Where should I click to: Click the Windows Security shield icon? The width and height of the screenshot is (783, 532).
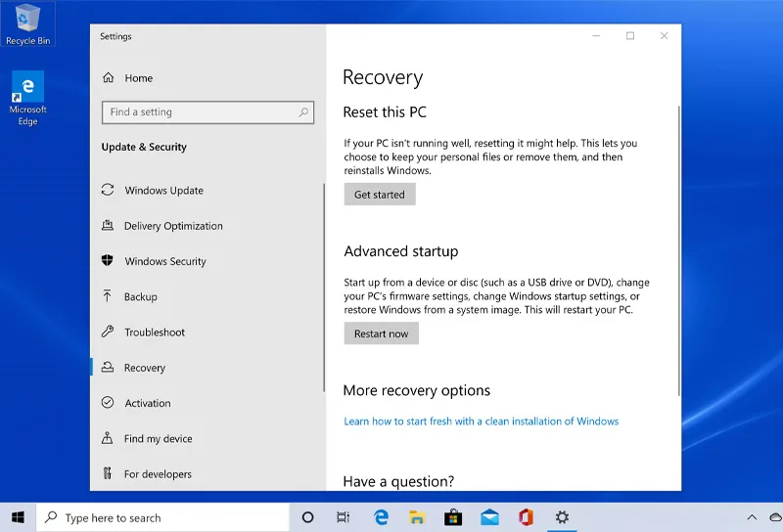[x=108, y=261]
